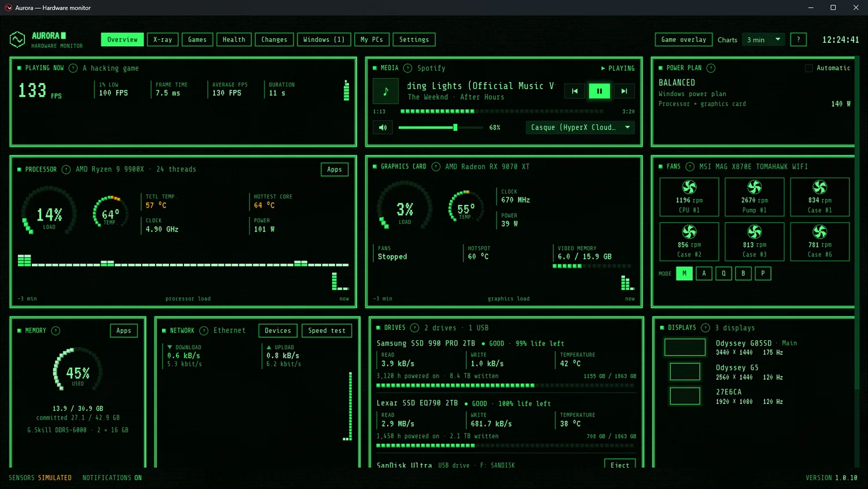The width and height of the screenshot is (868, 489).
Task: Open the Settings tab
Action: 414,39
